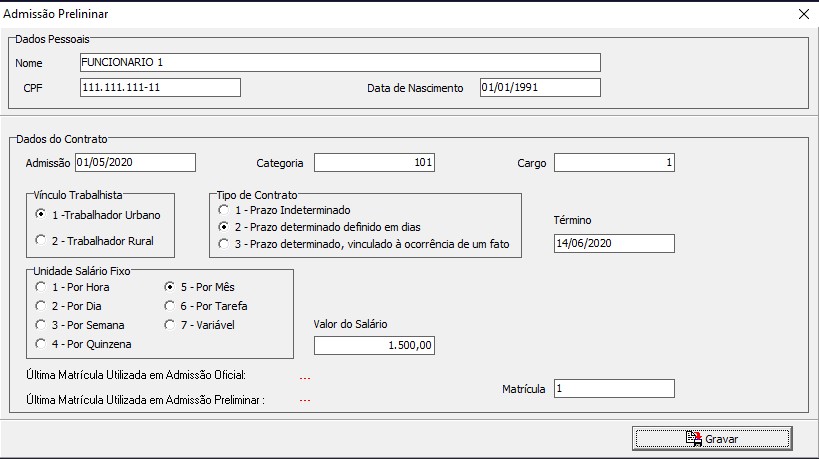Click the Nome input field
This screenshot has height=459, width=819.
pyautogui.click(x=340, y=62)
